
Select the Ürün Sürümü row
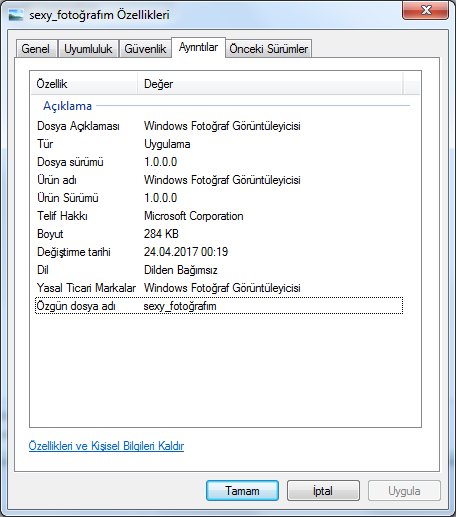[219, 198]
